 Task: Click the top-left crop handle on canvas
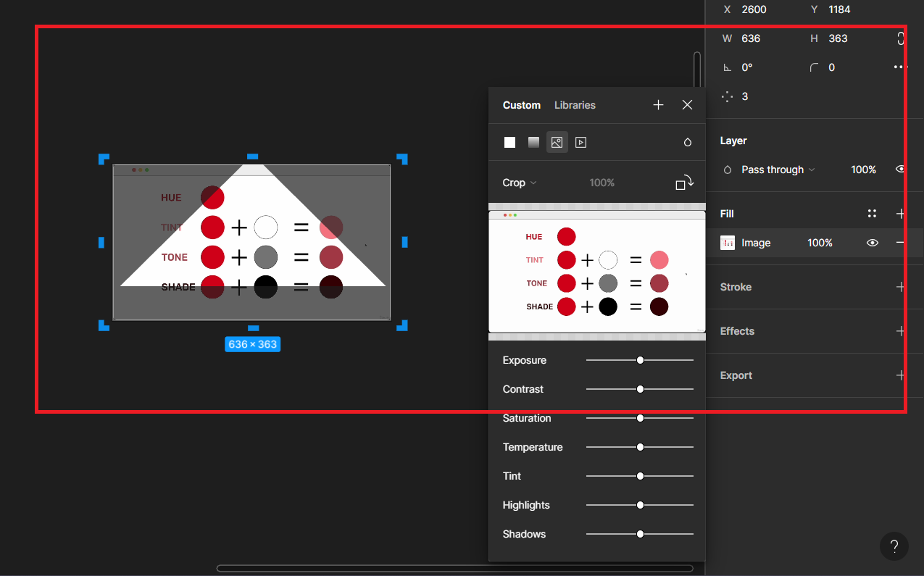click(x=104, y=159)
